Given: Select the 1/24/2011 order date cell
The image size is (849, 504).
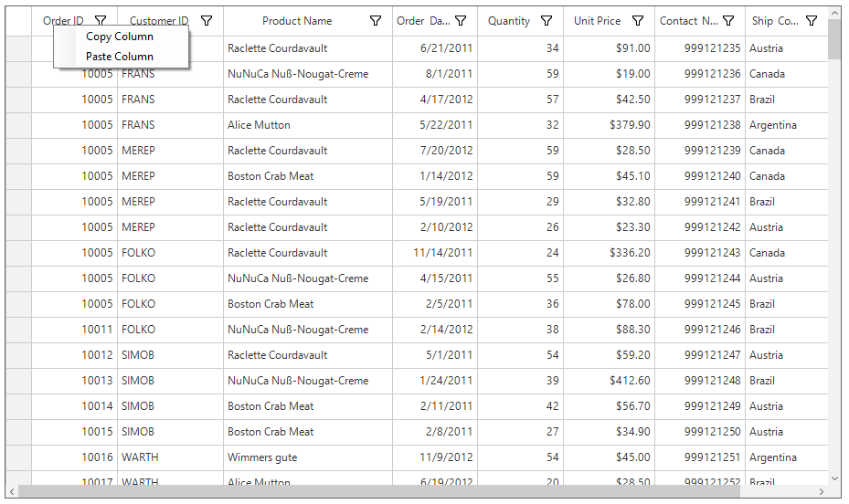Looking at the screenshot, I should click(x=435, y=381).
